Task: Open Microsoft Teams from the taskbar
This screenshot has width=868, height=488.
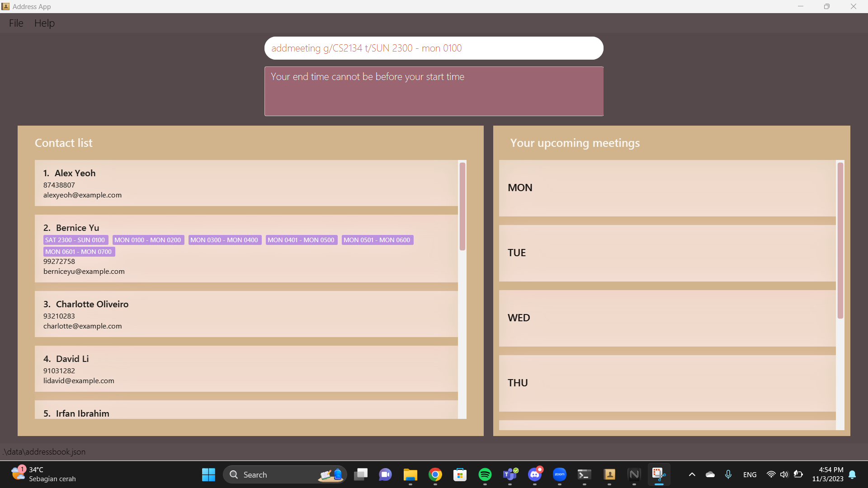Action: (x=510, y=474)
